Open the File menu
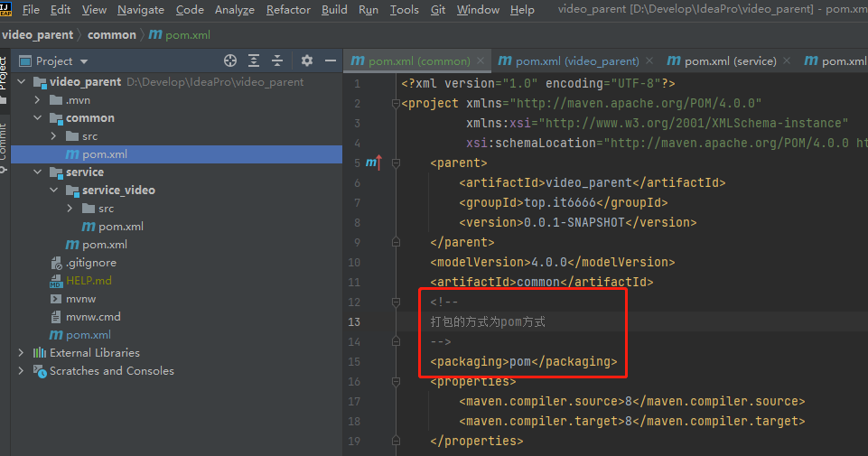868x456 pixels. tap(31, 9)
